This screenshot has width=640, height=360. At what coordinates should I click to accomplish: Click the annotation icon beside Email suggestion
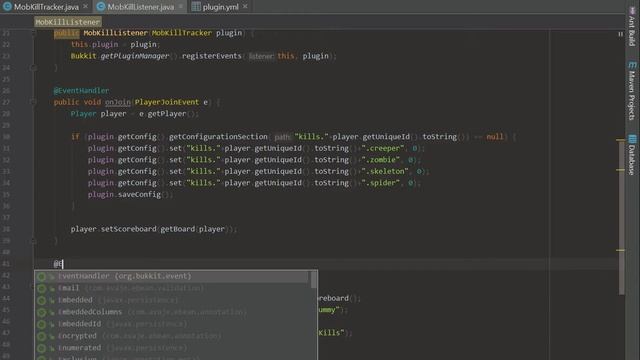[x=41, y=289]
